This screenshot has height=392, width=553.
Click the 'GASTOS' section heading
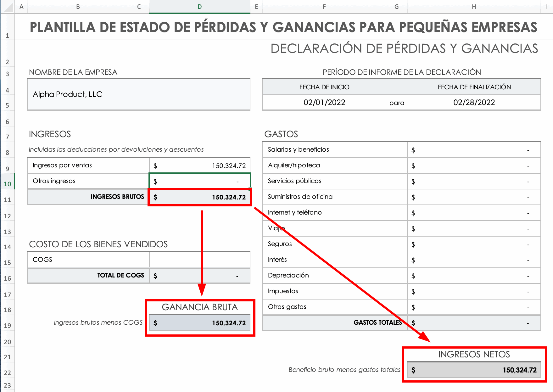281,134
